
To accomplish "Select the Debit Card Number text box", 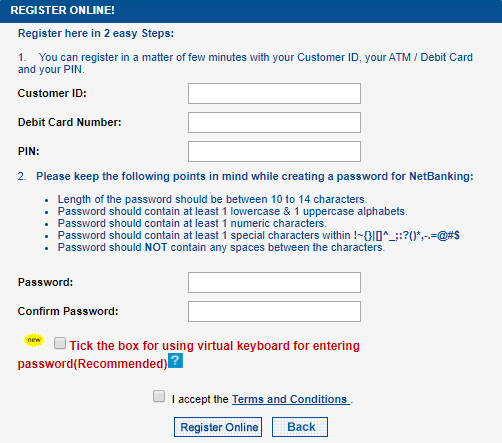I will [x=274, y=123].
